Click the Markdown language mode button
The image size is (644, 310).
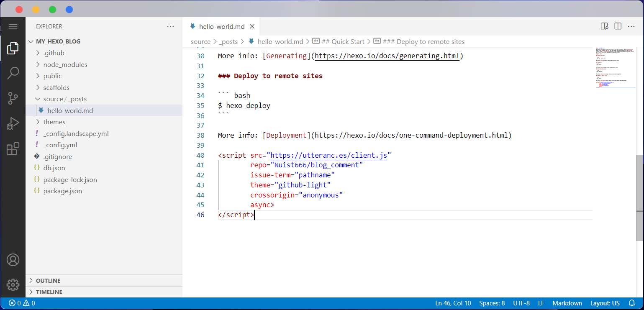[567, 303]
